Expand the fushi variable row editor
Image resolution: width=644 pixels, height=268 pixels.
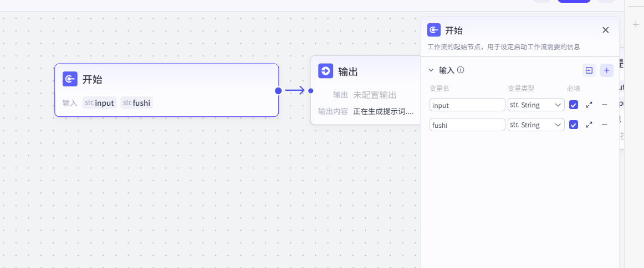point(589,125)
